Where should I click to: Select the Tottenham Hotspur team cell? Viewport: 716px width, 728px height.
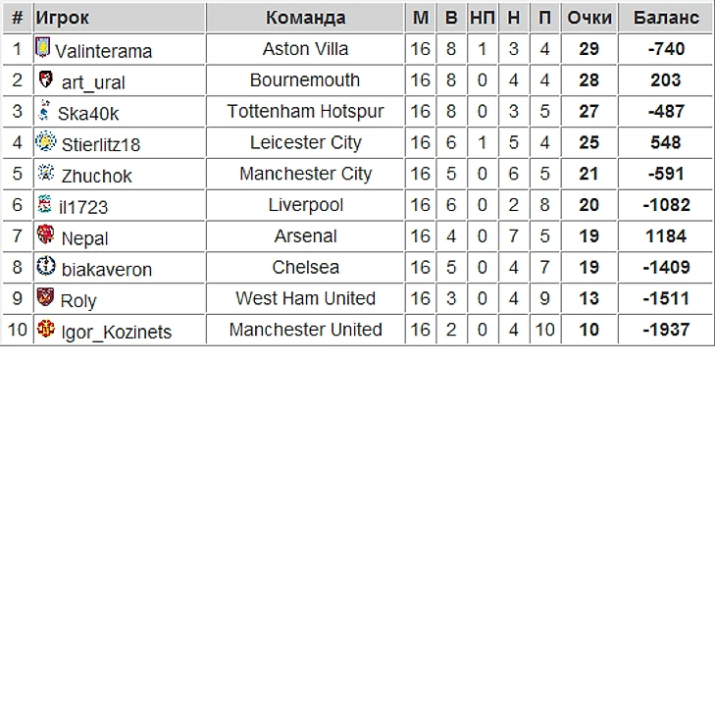(305, 112)
